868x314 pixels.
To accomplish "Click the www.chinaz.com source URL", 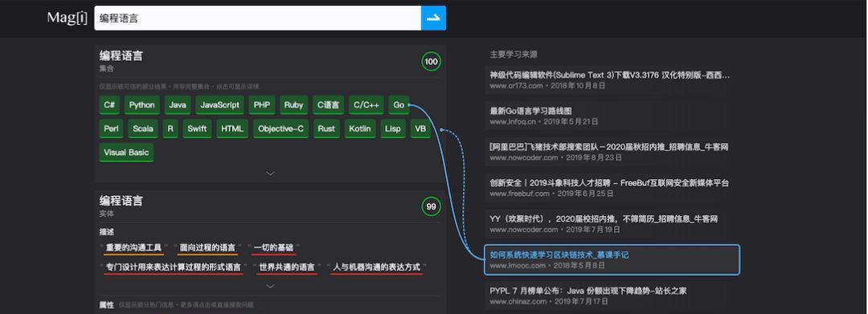I will [519, 301].
